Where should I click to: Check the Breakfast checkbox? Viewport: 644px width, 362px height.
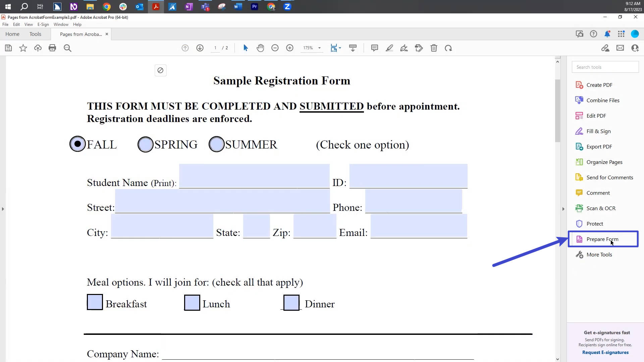point(95,302)
